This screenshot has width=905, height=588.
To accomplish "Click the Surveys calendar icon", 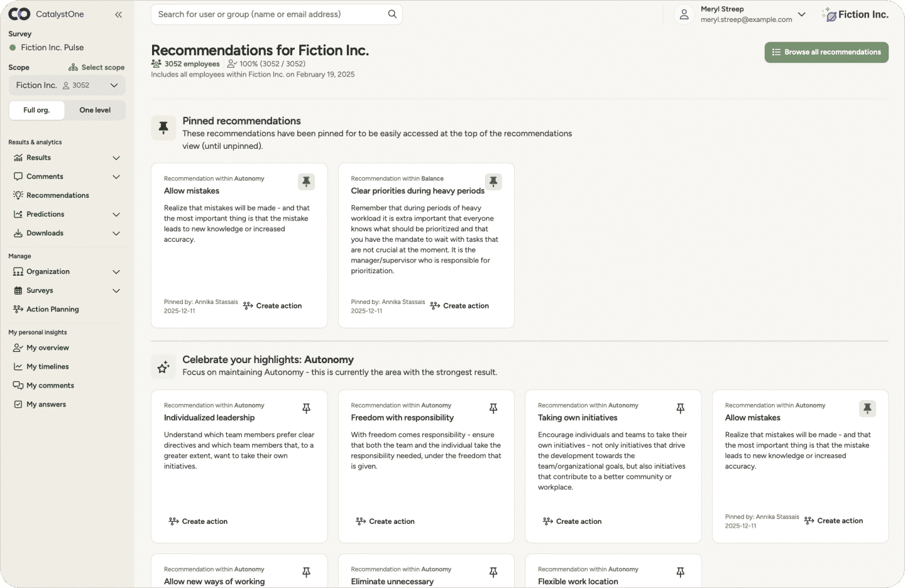I will click(x=18, y=290).
